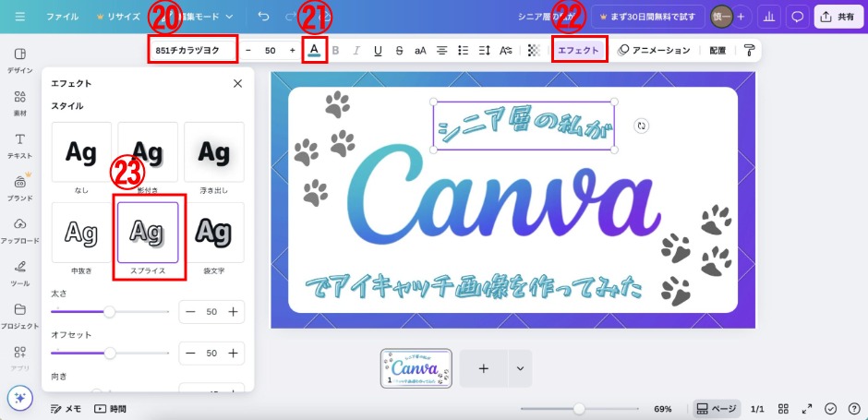This screenshot has height=420, width=868.
Task: Select the 中抜き effect style
Action: (81, 233)
